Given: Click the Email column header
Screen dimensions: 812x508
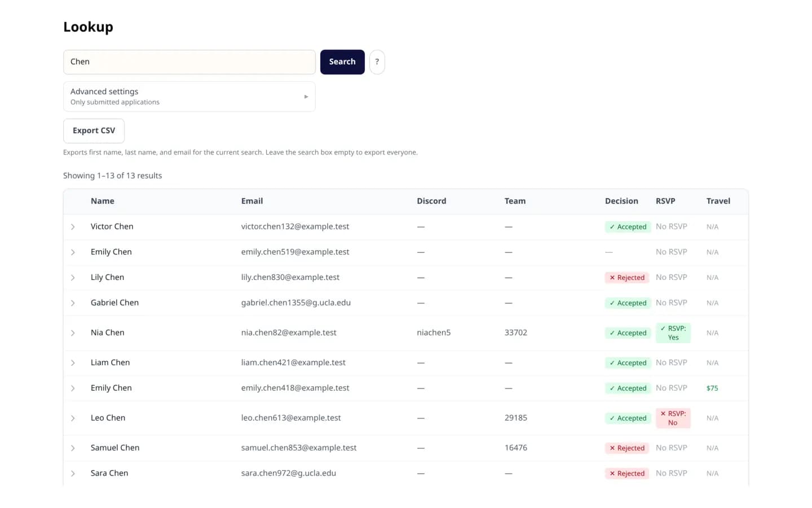Looking at the screenshot, I should coord(252,201).
